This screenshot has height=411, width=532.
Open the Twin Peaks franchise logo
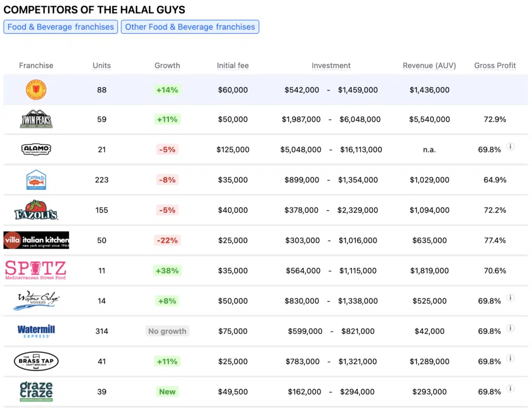[x=36, y=119]
